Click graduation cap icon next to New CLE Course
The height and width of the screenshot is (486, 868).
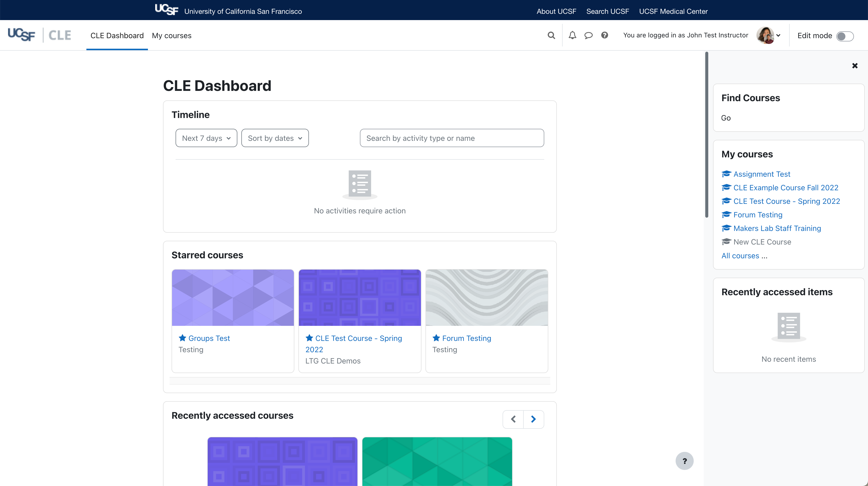click(x=726, y=241)
